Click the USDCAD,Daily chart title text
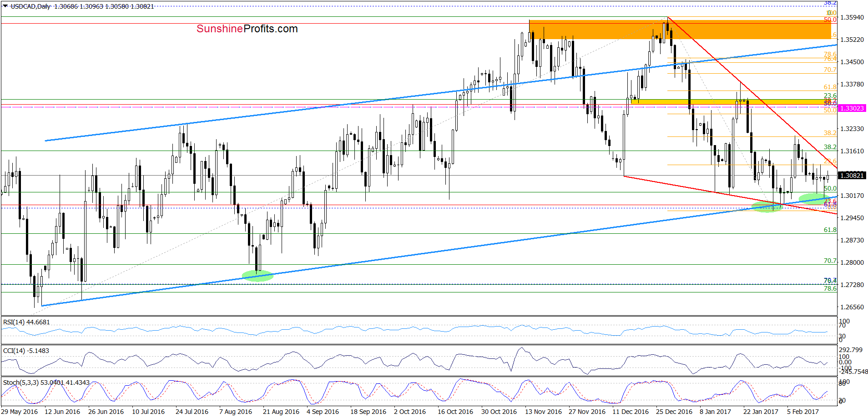 click(x=30, y=6)
